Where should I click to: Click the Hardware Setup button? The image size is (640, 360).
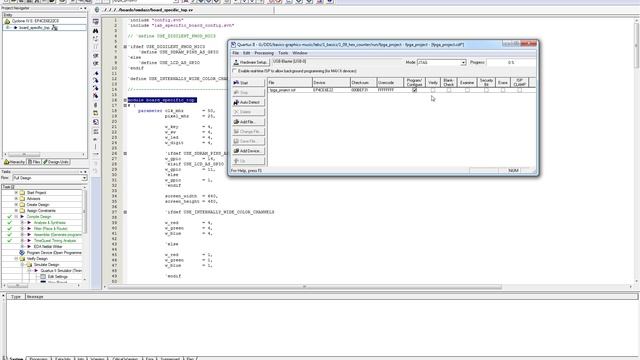point(251,62)
